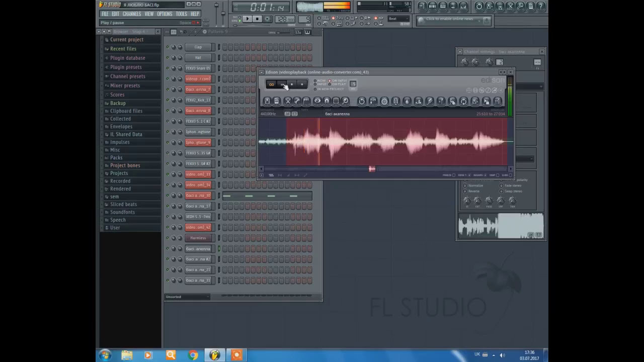The height and width of the screenshot is (362, 644).
Task: Expand the Recorded browser folder
Action: coord(120,181)
